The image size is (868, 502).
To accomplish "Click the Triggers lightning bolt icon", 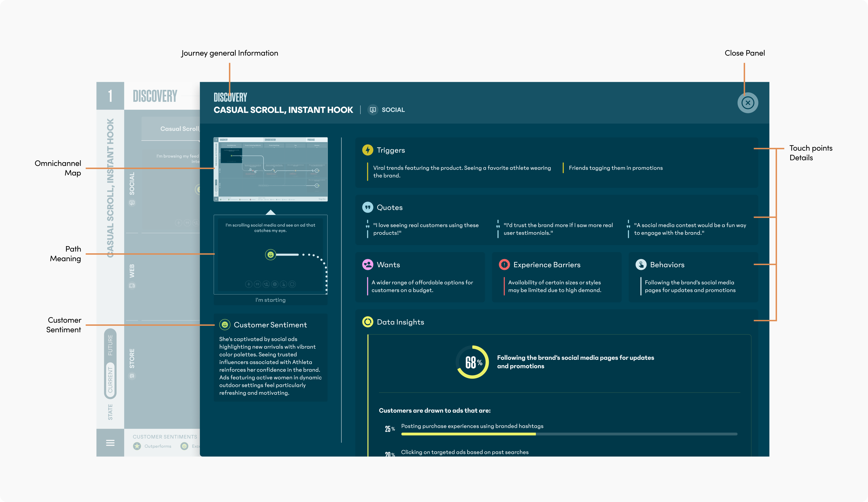I will 367,150.
